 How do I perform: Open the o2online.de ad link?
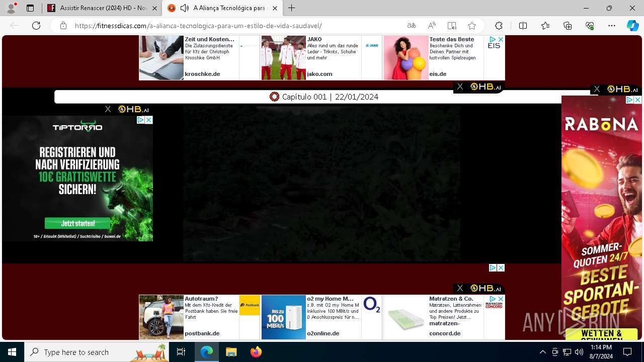pos(323,333)
